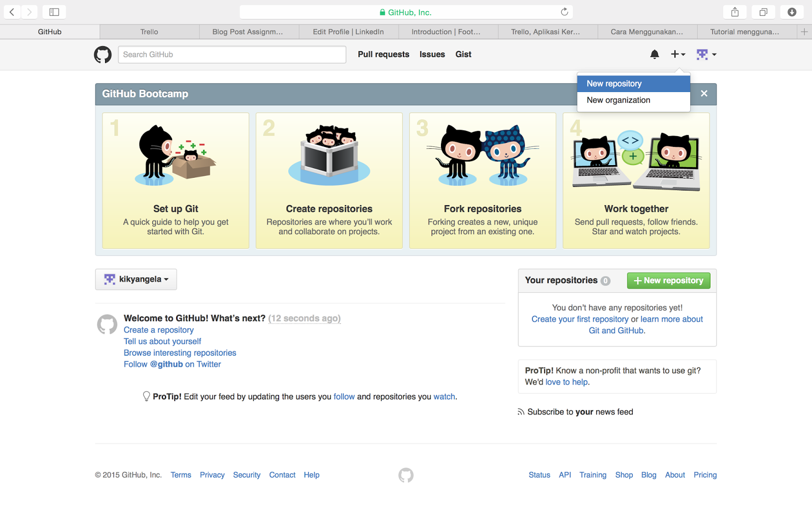Click inside the Search GitHub field

[x=231, y=54]
